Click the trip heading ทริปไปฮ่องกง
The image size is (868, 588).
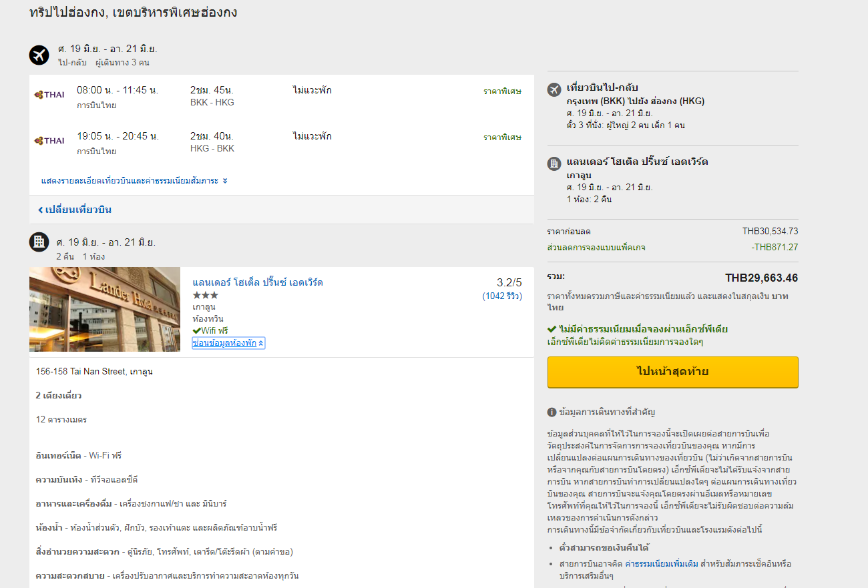[x=134, y=13]
